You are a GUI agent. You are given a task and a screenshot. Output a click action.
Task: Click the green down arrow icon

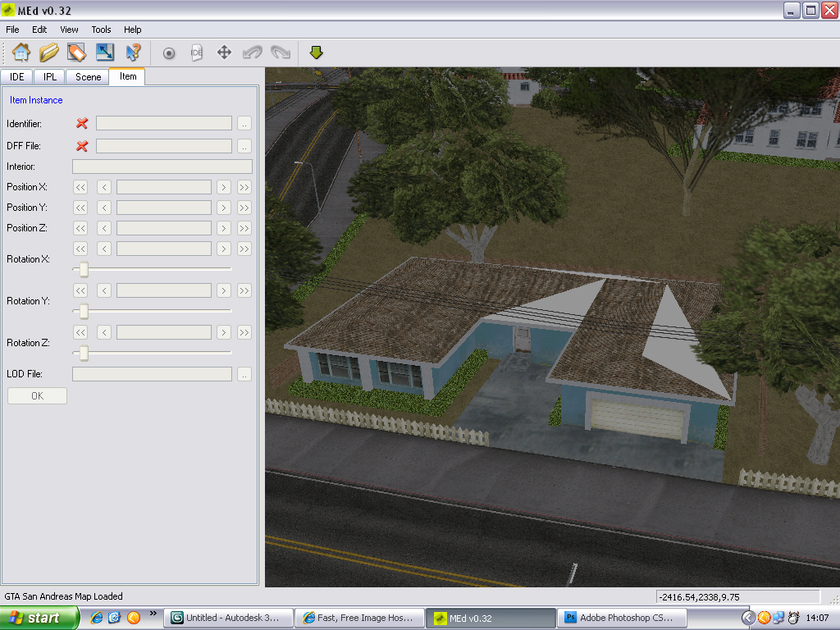point(317,52)
